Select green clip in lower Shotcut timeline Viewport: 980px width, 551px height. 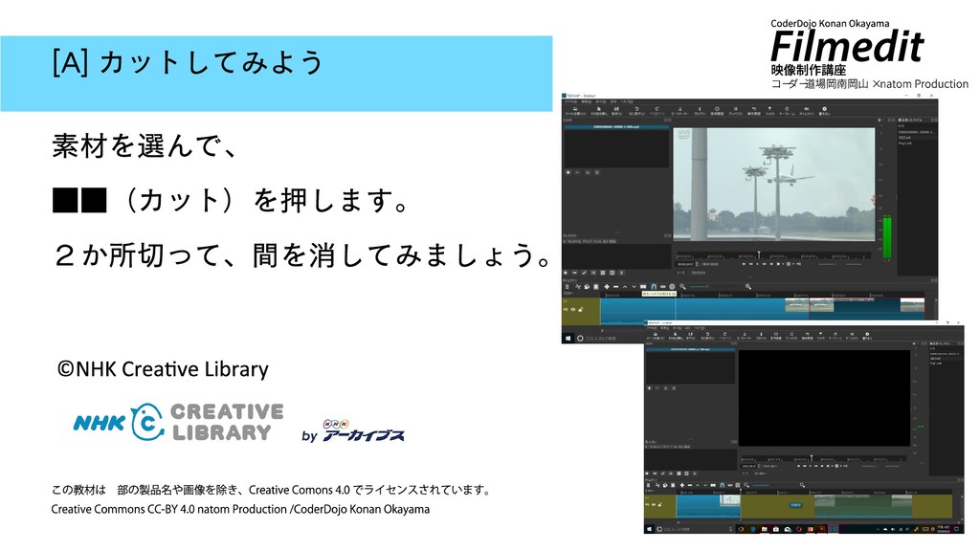863,507
